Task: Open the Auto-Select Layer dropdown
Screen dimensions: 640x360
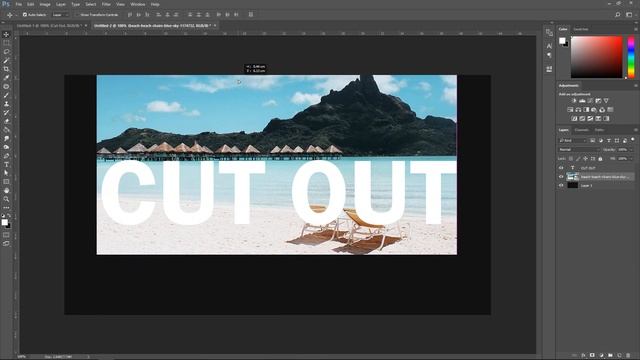Action: coord(60,15)
